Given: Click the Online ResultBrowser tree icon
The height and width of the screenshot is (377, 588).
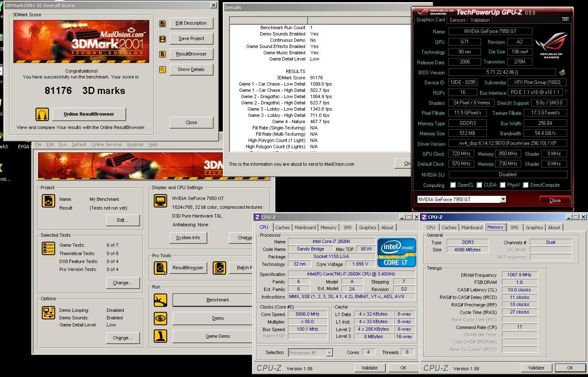Looking at the screenshot, I should click(42, 114).
